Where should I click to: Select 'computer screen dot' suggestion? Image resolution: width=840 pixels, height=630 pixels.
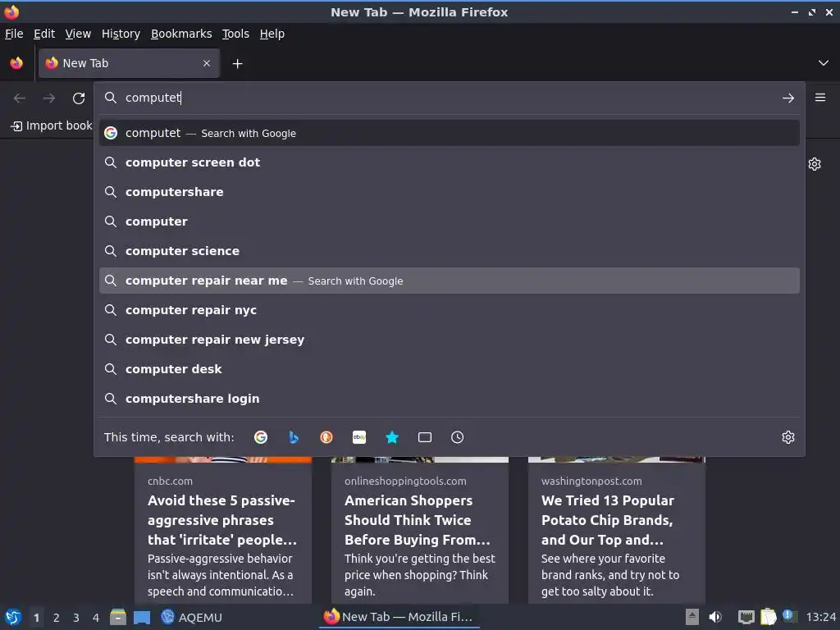point(450,162)
